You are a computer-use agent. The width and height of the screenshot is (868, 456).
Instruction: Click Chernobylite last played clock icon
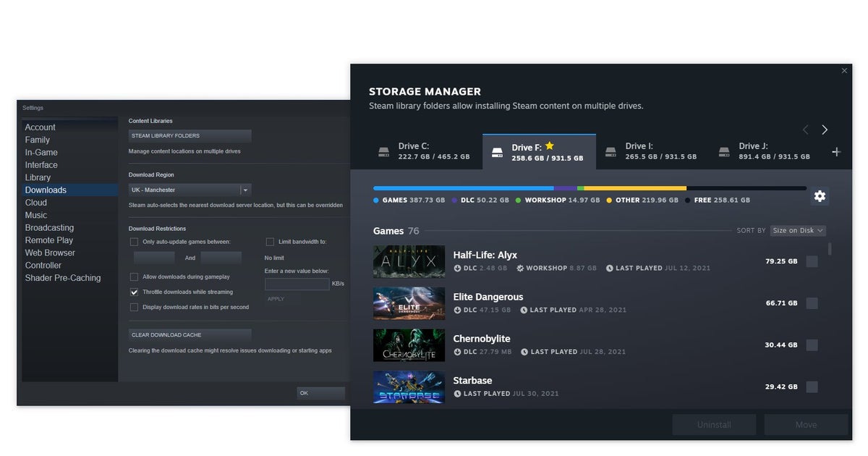pos(524,352)
